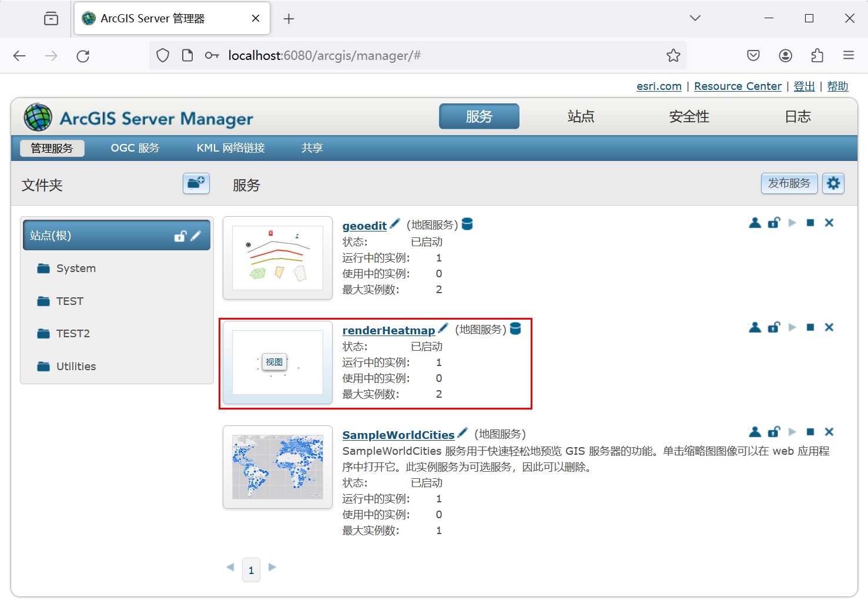Viewport: 868px width, 604px height.
Task: Reload the browser page
Action: coord(83,56)
